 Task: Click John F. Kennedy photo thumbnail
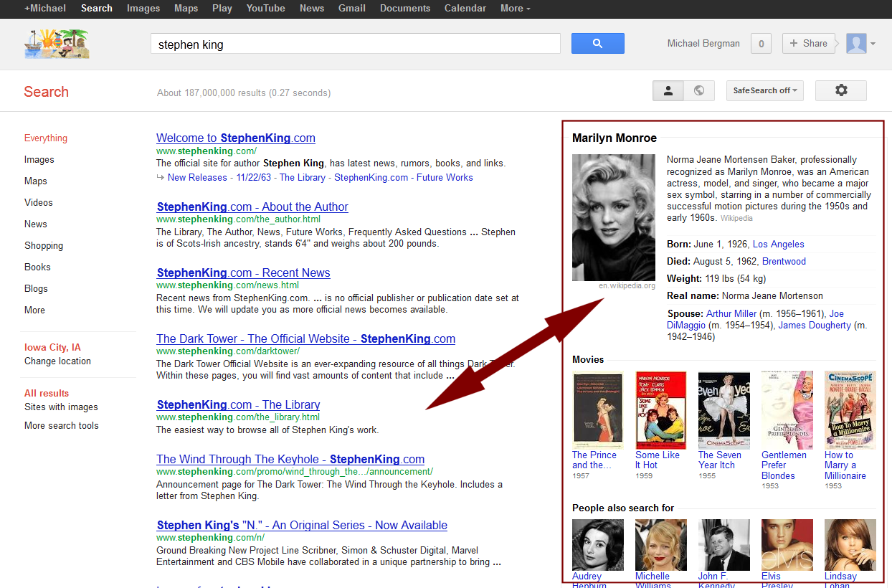724,545
